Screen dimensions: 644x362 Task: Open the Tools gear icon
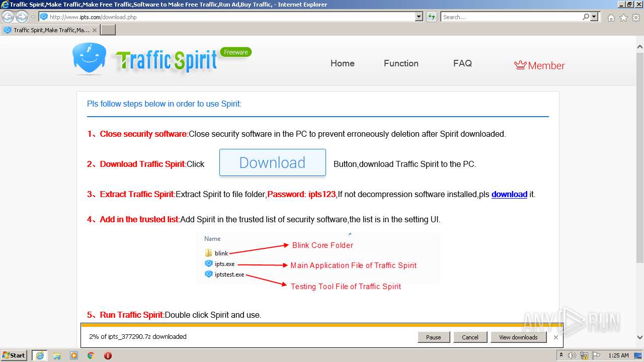tap(636, 18)
